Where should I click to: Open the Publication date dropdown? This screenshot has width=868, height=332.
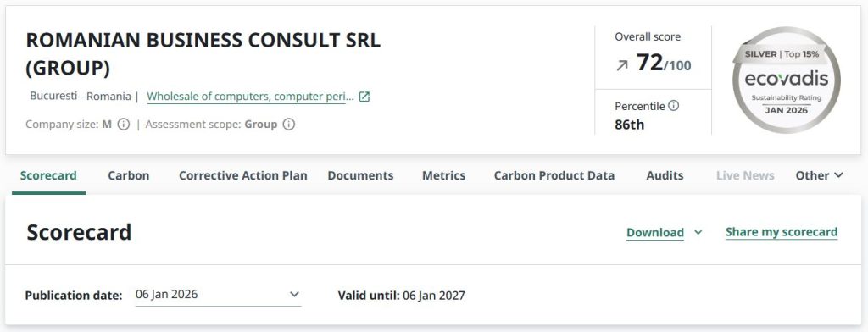218,295
